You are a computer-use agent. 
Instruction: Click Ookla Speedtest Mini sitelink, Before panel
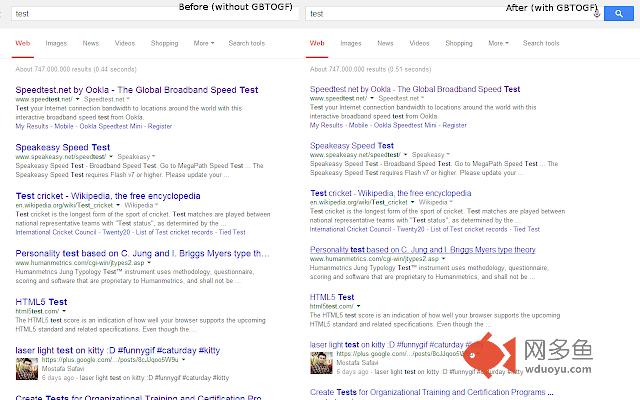[111, 126]
